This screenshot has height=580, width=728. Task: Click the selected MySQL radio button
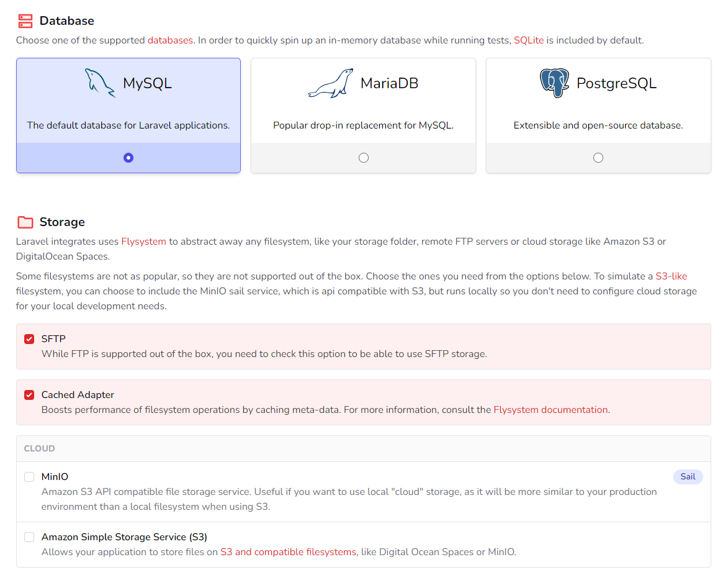pyautogui.click(x=128, y=158)
